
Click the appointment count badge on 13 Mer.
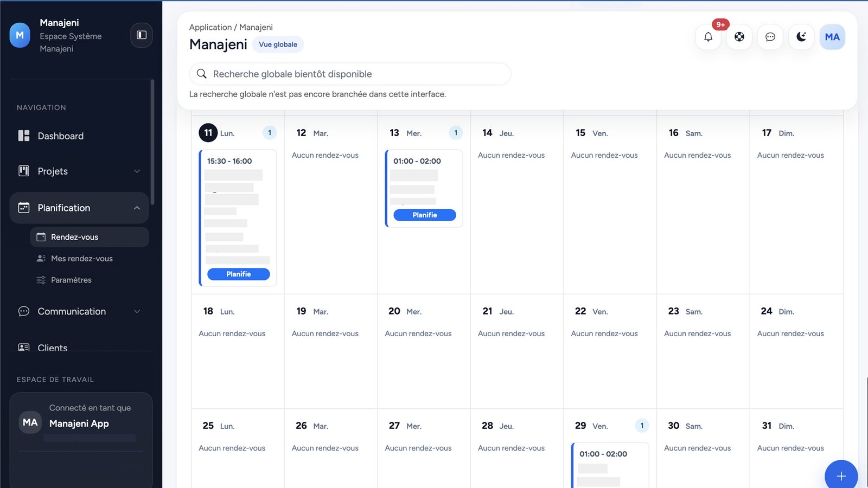tap(456, 133)
